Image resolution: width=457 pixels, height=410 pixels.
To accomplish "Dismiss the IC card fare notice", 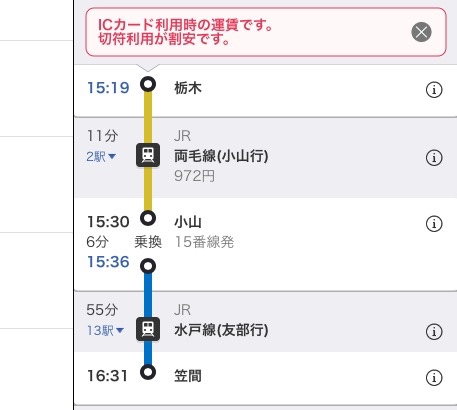I will point(421,32).
